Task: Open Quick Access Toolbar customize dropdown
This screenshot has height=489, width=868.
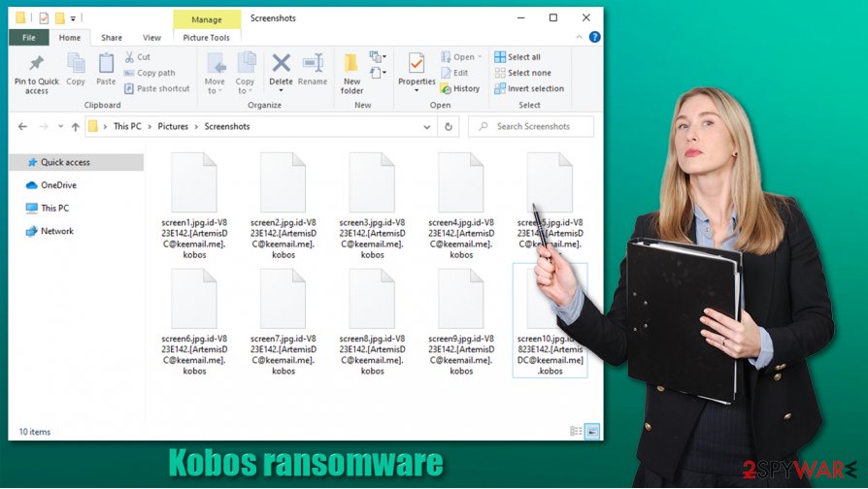Action: point(73,18)
